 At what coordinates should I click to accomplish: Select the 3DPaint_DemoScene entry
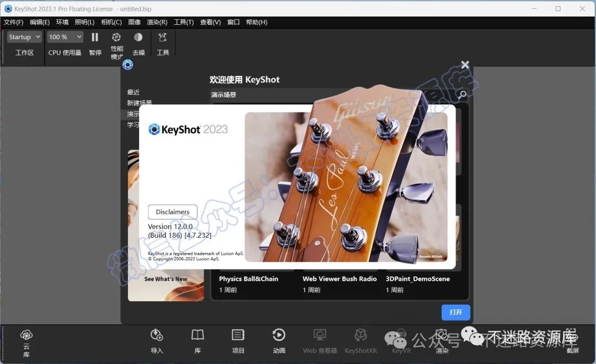418,279
